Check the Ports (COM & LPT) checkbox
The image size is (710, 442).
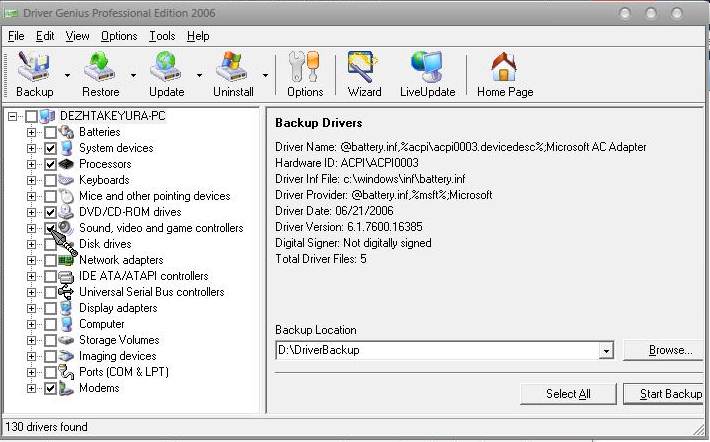click(50, 372)
